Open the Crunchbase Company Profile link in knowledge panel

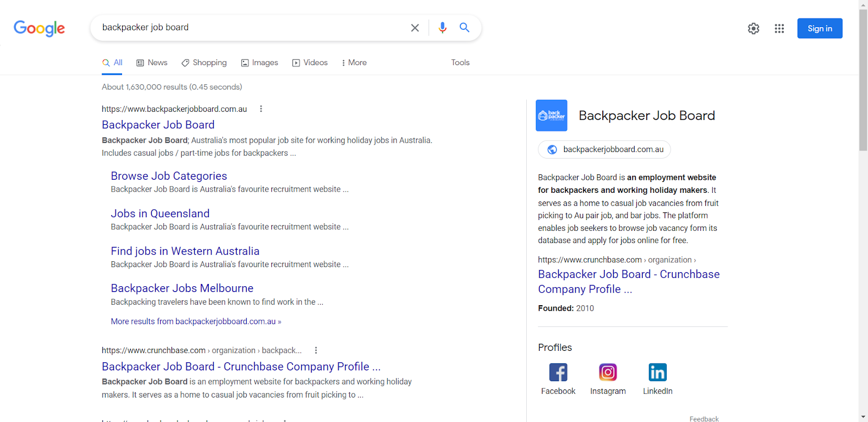tap(629, 282)
